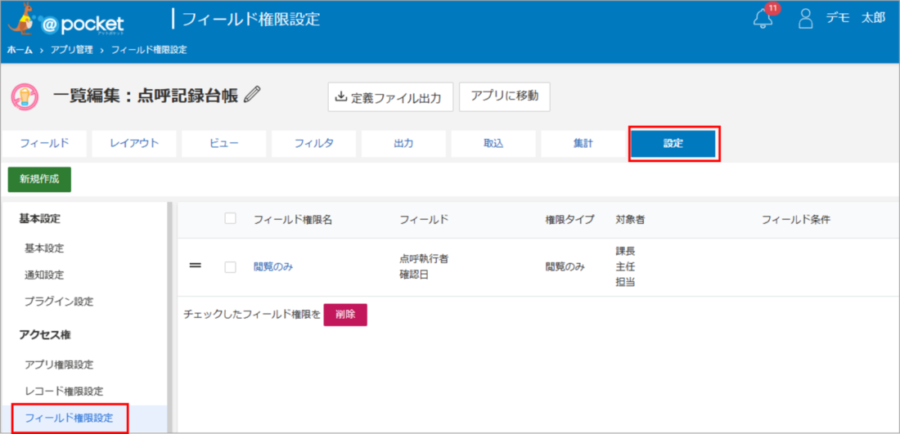Image resolution: width=900 pixels, height=434 pixels.
Task: Toggle the select-all checkbox in table header
Action: 230,218
